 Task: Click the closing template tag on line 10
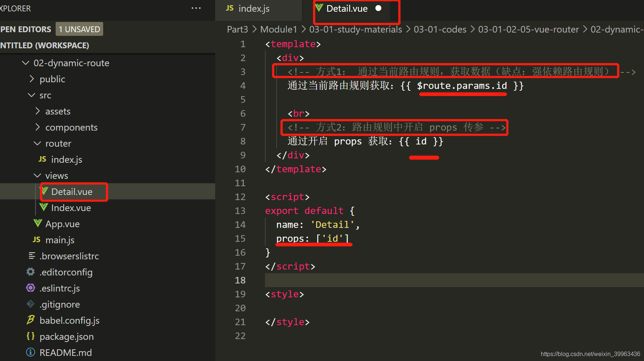[x=296, y=169]
